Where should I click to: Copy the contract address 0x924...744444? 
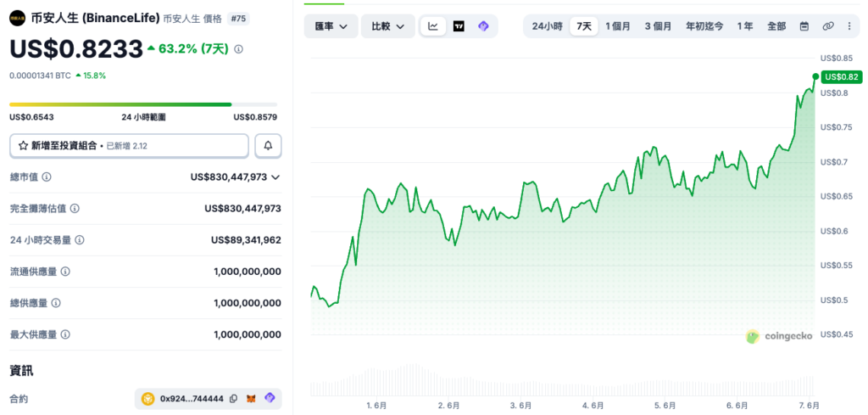point(234,398)
